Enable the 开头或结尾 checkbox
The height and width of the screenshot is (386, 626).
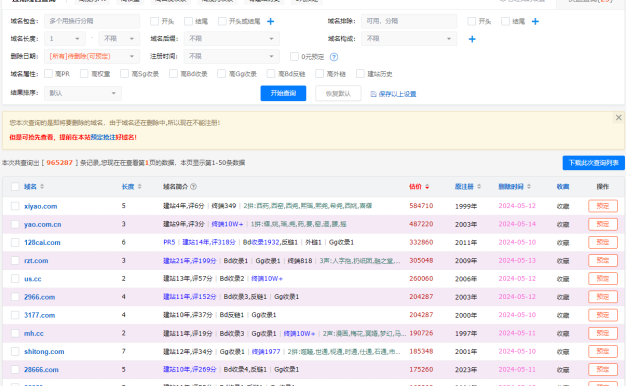click(222, 21)
